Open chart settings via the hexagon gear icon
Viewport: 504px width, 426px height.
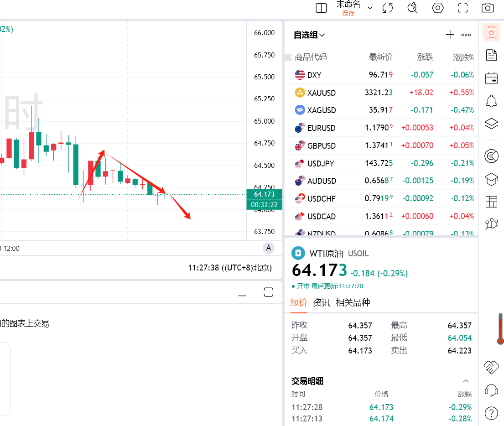point(437,8)
